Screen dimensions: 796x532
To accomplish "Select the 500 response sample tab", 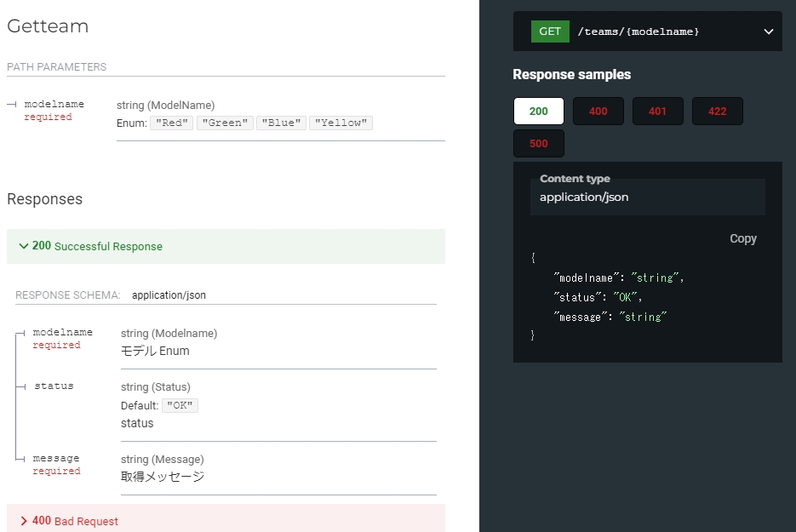I will click(537, 143).
